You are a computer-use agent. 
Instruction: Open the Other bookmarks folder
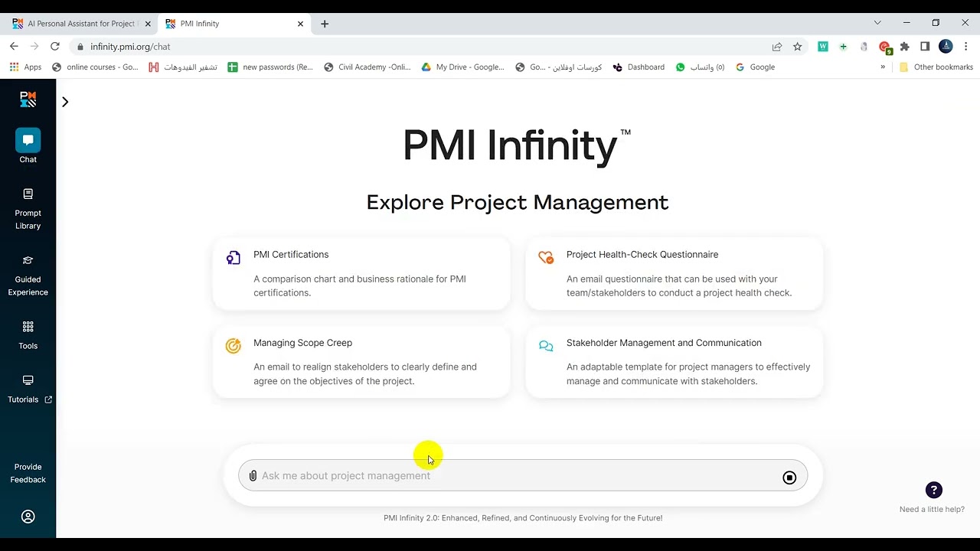click(x=936, y=67)
